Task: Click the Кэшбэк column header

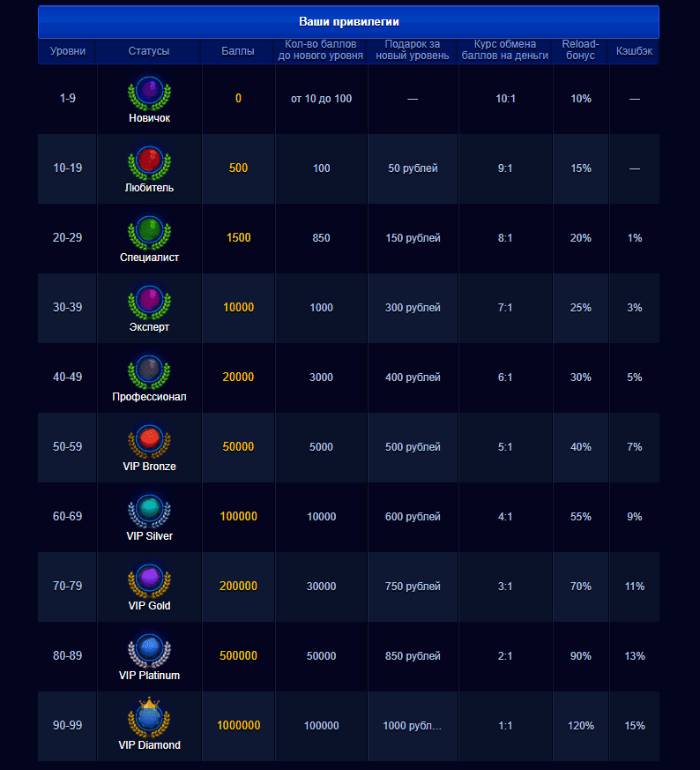Action: (635, 51)
